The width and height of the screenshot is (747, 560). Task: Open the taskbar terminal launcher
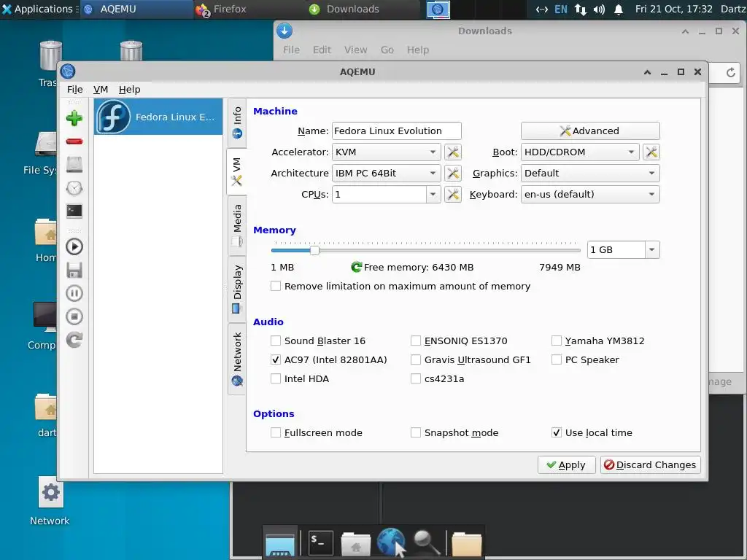(320, 542)
